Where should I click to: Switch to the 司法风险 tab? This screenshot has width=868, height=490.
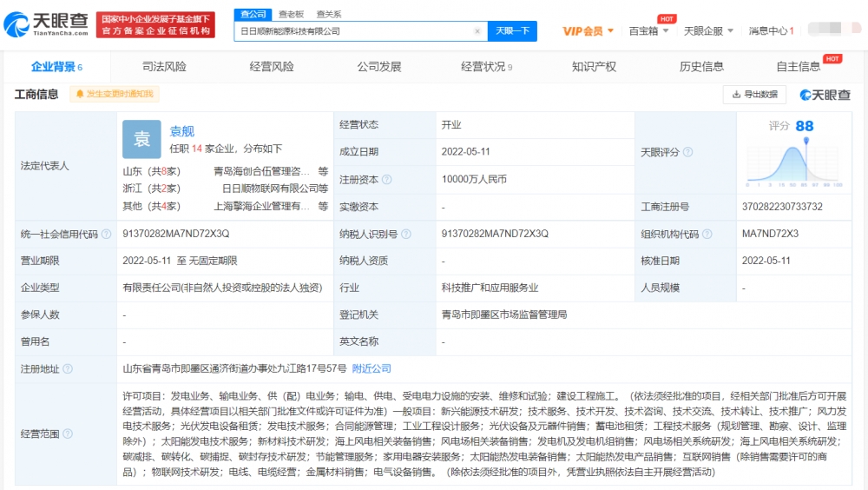[x=164, y=67]
